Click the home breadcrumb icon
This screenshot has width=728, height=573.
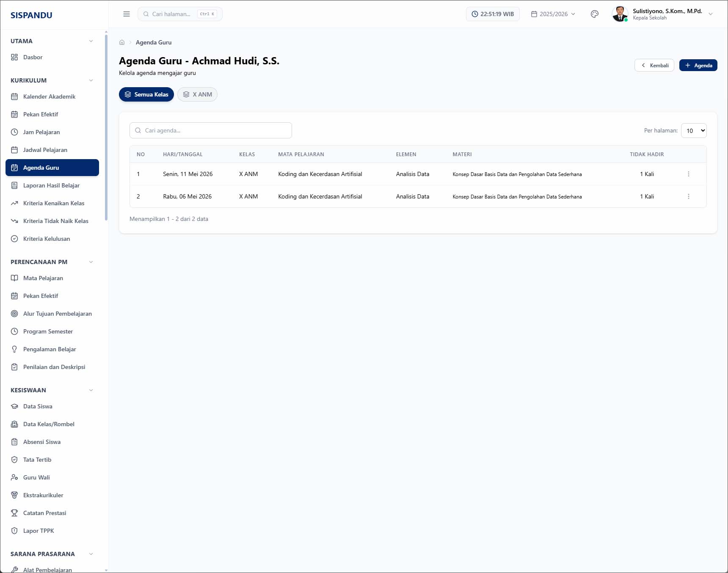pos(122,42)
